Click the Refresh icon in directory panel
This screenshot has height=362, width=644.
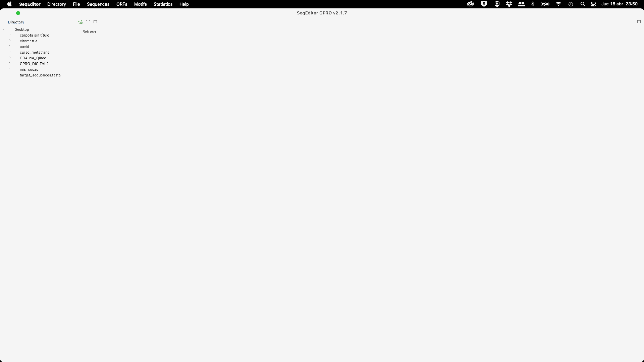80,22
